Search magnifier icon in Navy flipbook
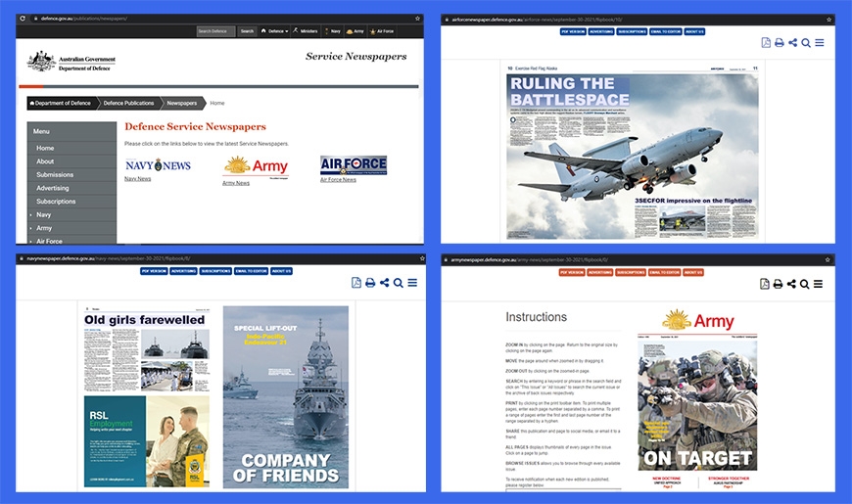852x504 pixels. [399, 283]
